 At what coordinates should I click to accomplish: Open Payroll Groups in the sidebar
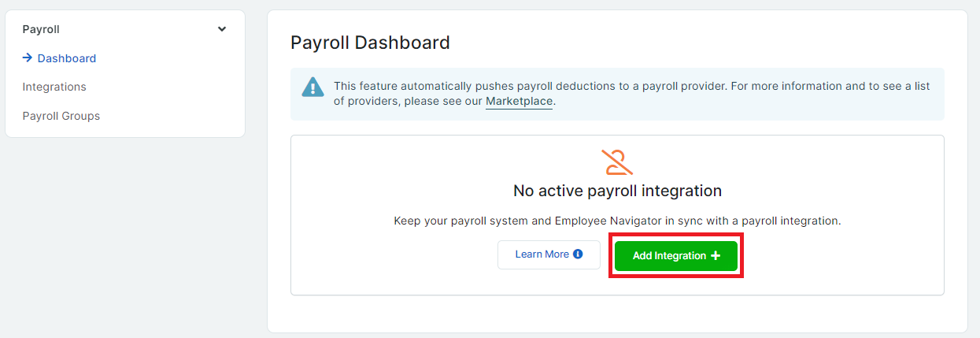pos(61,116)
